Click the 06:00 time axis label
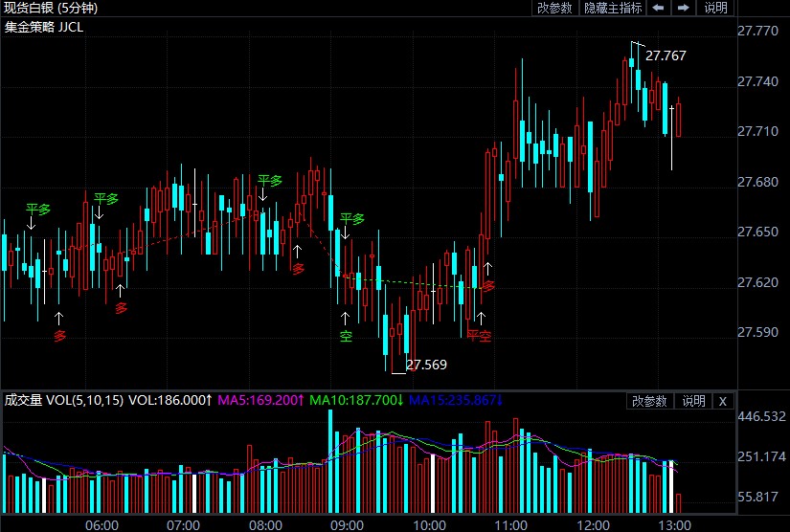 pos(102,525)
